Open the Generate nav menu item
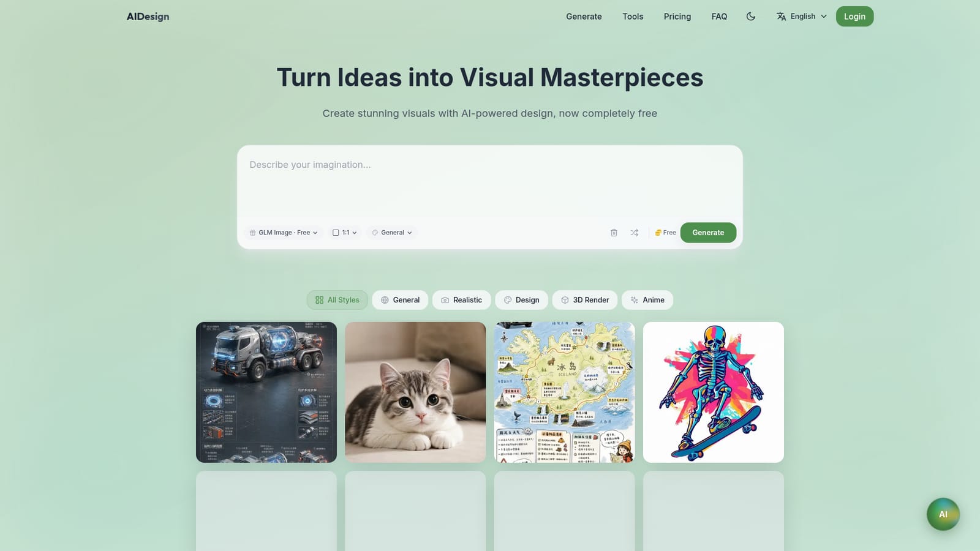 [584, 17]
